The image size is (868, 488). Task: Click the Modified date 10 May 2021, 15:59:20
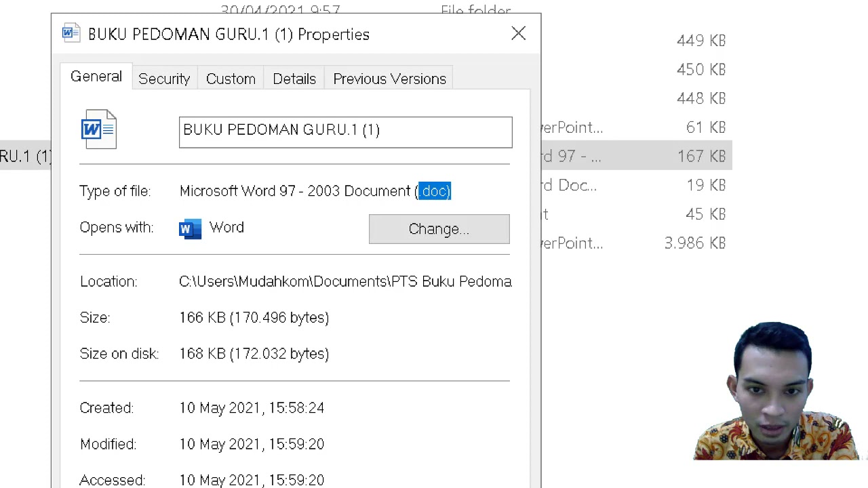click(252, 444)
